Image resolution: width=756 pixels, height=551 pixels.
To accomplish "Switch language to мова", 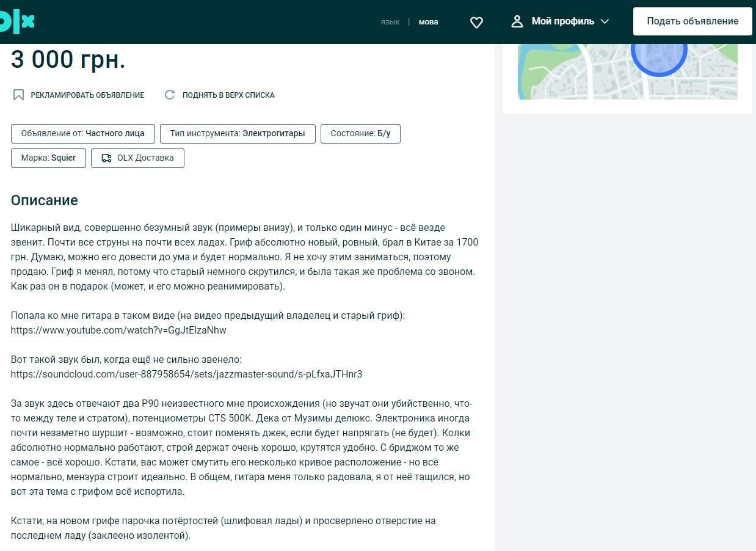I will (x=428, y=22).
